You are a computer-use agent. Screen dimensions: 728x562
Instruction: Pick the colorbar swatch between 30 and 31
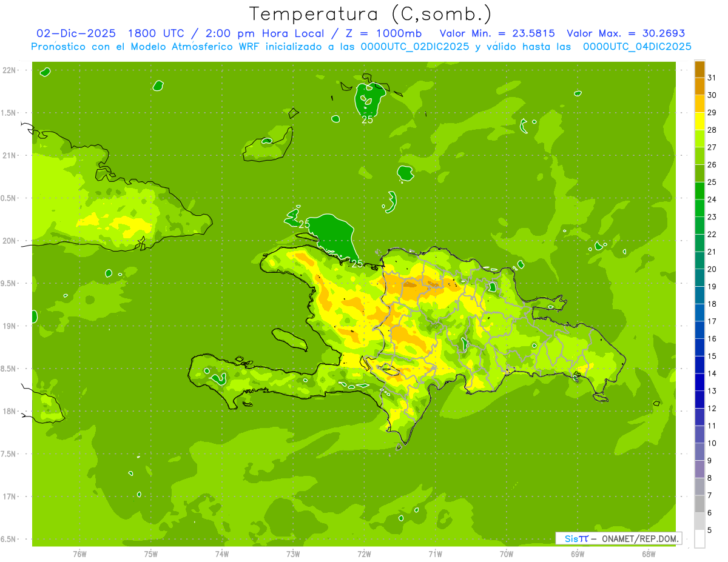click(699, 86)
